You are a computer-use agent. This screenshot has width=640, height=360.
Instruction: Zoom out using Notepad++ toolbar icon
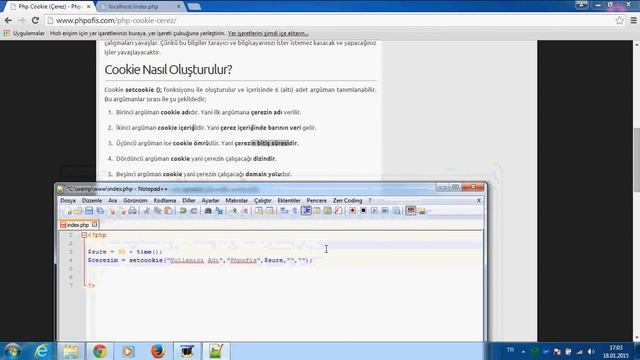pyautogui.click(x=245, y=211)
